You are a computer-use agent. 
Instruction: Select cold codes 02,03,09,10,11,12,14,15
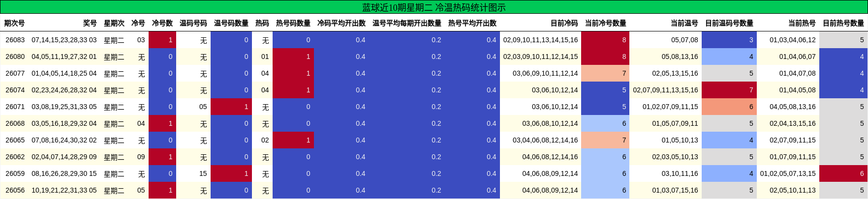[x=540, y=57]
